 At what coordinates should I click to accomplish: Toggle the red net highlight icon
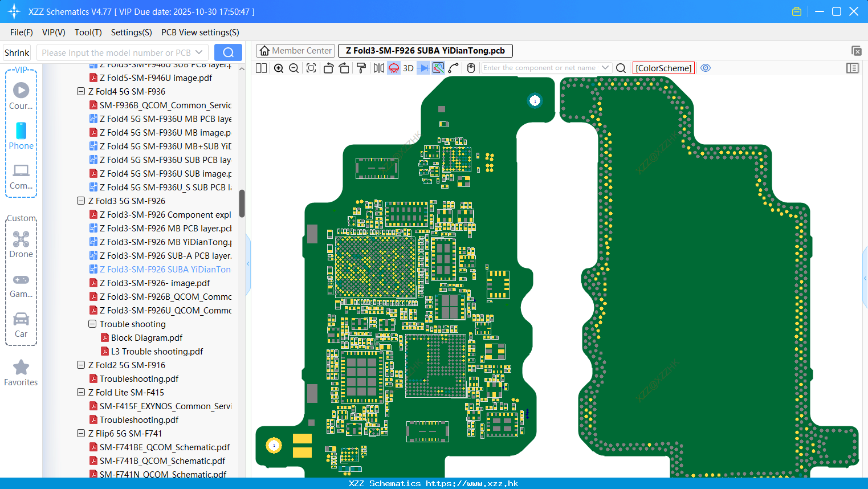click(394, 68)
